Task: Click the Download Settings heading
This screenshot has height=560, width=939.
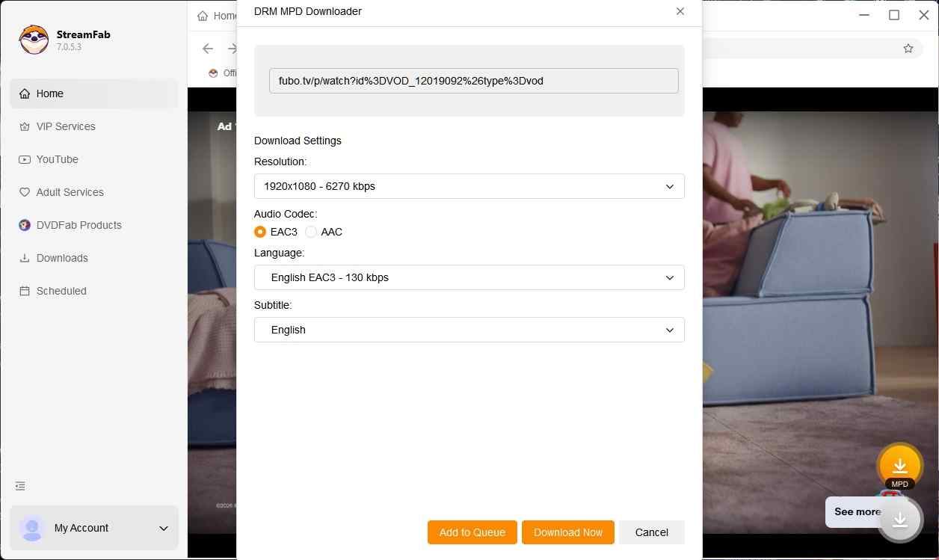Action: tap(298, 141)
